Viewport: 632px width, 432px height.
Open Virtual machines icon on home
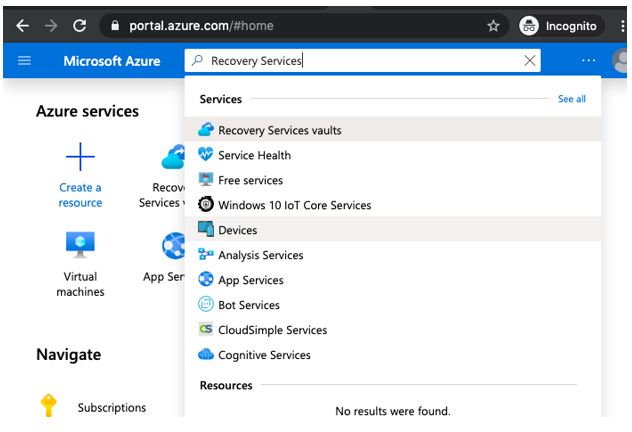(x=80, y=245)
